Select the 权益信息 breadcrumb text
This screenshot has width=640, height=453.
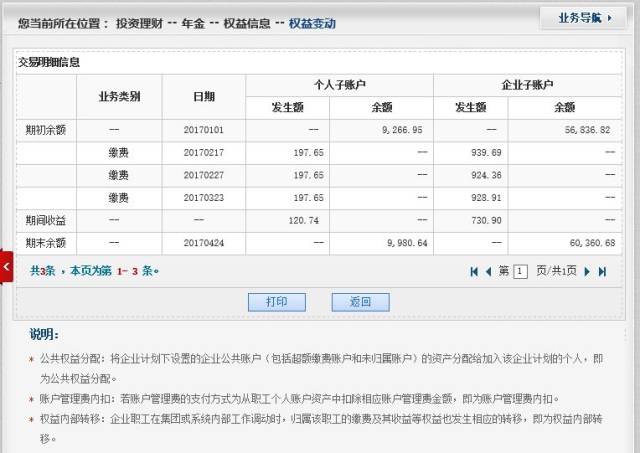[x=247, y=24]
